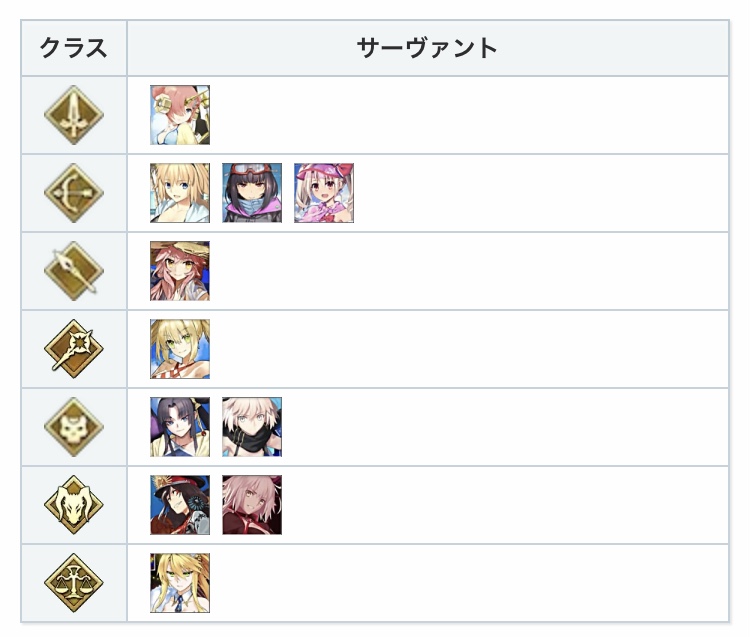
Task: Select the blonde servant in Ruler row
Action: (x=180, y=583)
